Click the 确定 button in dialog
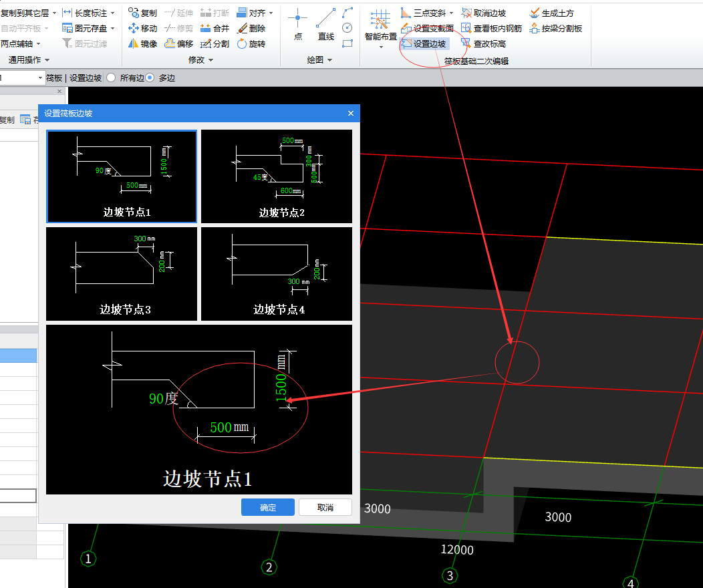This screenshot has width=703, height=588. 268,507
